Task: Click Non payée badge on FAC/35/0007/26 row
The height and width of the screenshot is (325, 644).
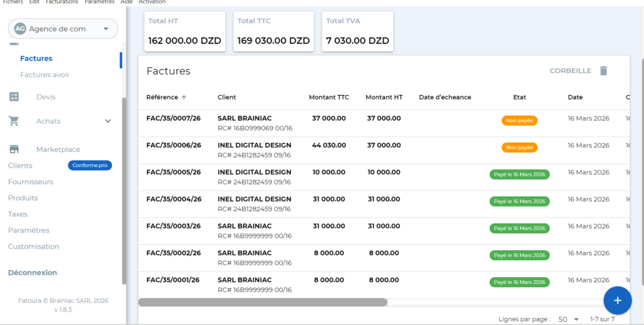Action: [x=519, y=120]
